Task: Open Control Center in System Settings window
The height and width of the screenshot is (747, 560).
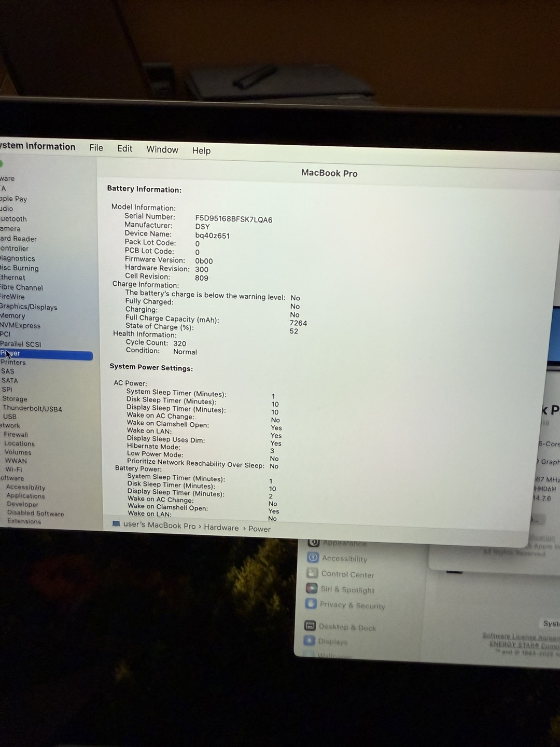Action: tap(347, 574)
